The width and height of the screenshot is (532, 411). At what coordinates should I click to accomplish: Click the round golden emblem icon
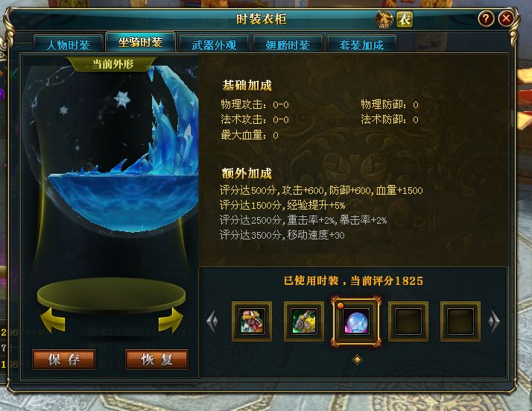click(x=384, y=19)
